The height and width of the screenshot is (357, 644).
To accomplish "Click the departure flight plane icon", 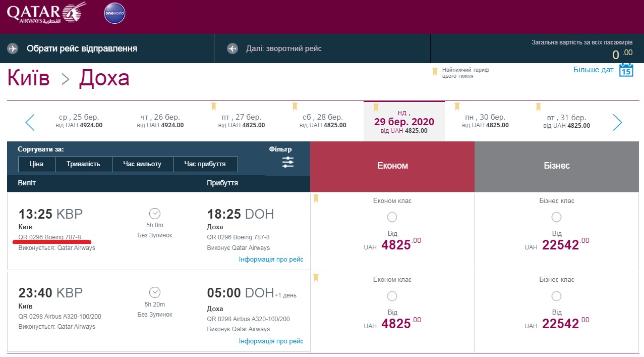I will [x=13, y=48].
